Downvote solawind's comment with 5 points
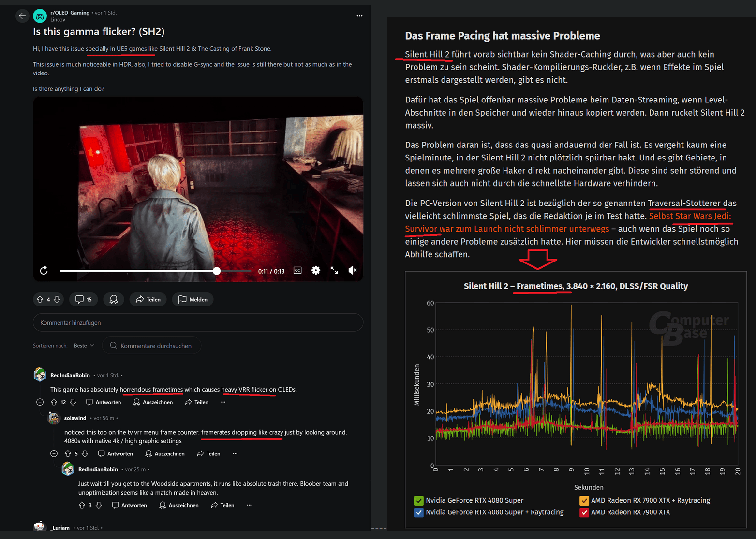Viewport: 756px width, 539px height. click(85, 453)
